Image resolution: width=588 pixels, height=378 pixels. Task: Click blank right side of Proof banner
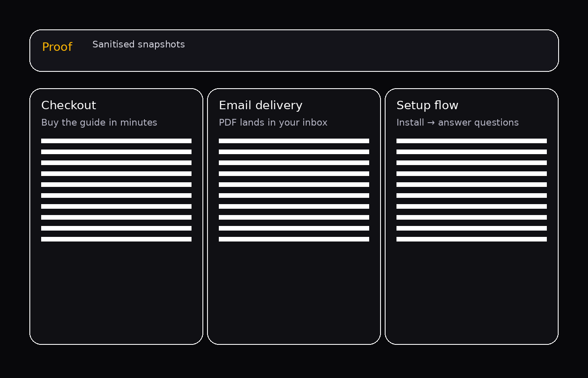tap(378, 50)
